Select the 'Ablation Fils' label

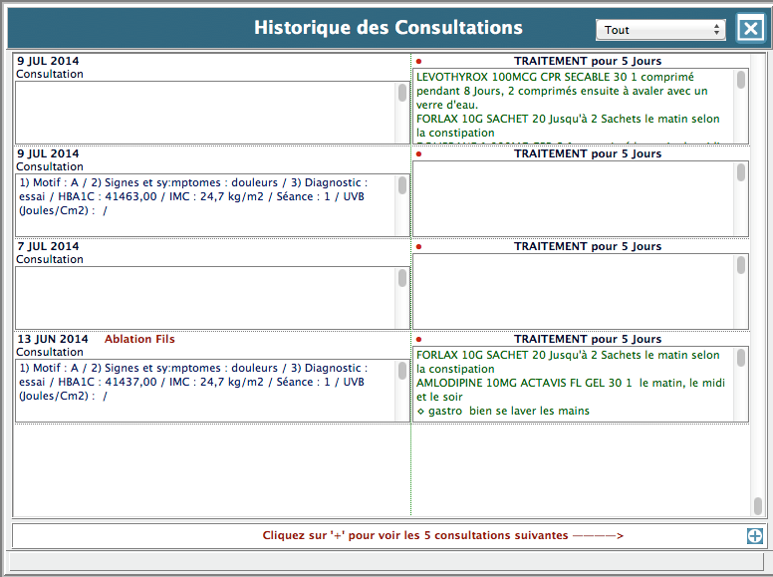[139, 340]
